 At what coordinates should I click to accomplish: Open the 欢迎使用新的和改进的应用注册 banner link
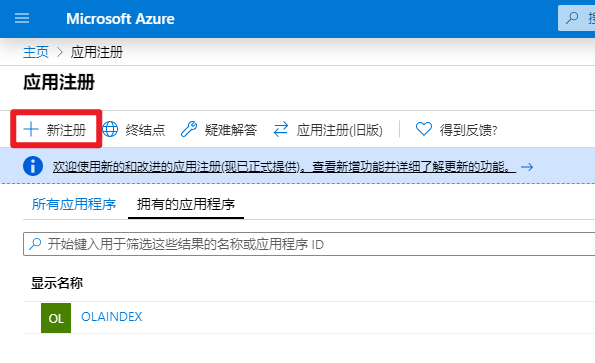(284, 166)
